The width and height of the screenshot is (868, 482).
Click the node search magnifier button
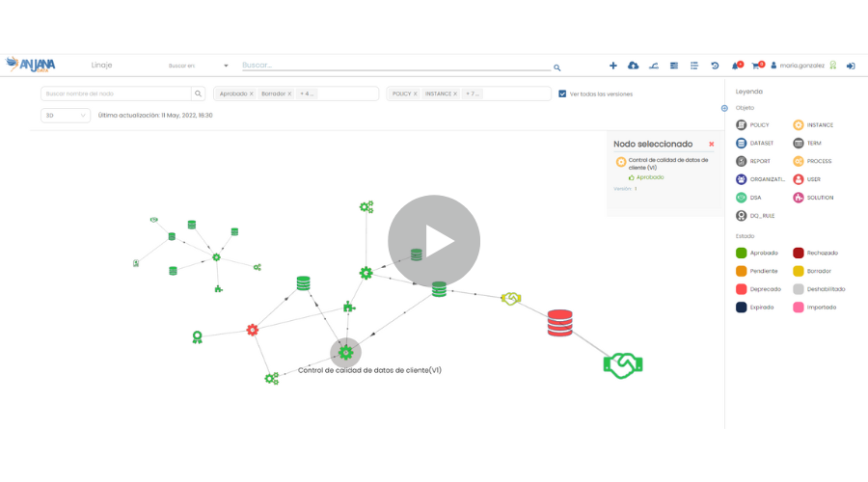199,94
